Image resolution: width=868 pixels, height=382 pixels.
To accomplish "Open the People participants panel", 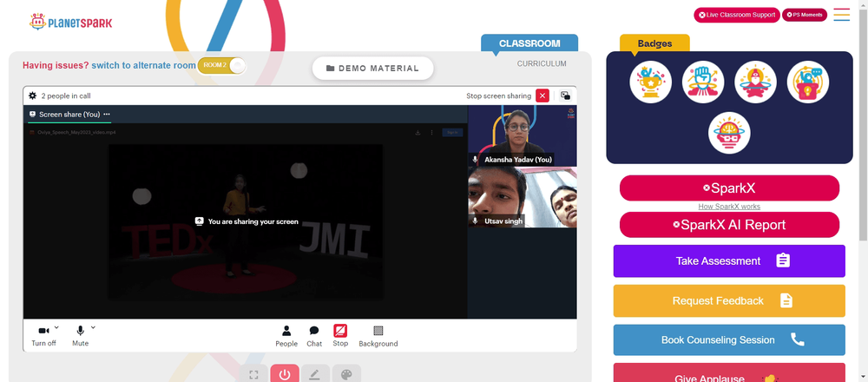I will [286, 336].
